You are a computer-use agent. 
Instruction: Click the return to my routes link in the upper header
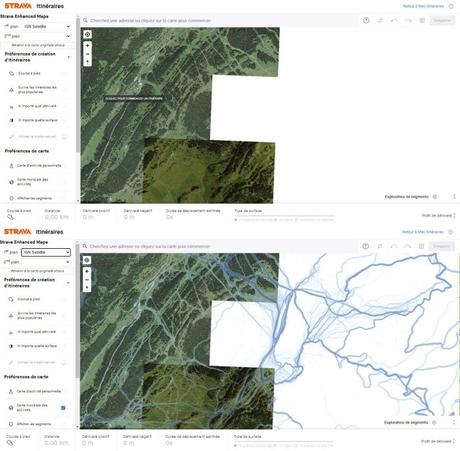pyautogui.click(x=423, y=6)
